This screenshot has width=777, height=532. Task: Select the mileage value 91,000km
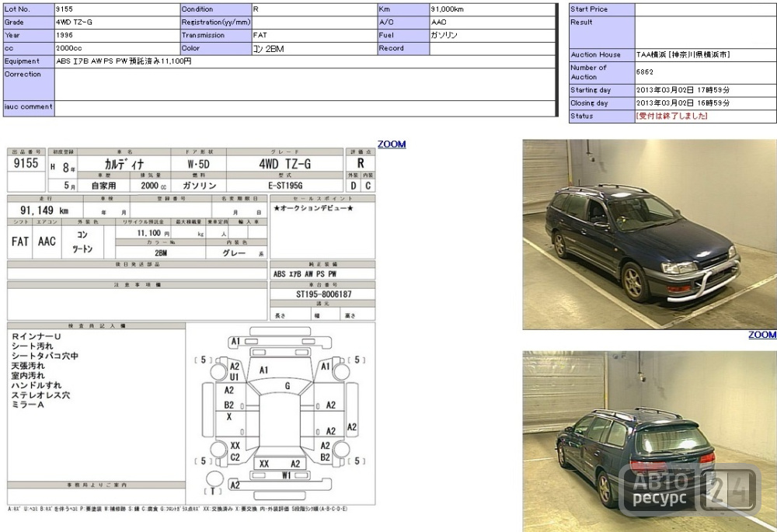(x=448, y=9)
